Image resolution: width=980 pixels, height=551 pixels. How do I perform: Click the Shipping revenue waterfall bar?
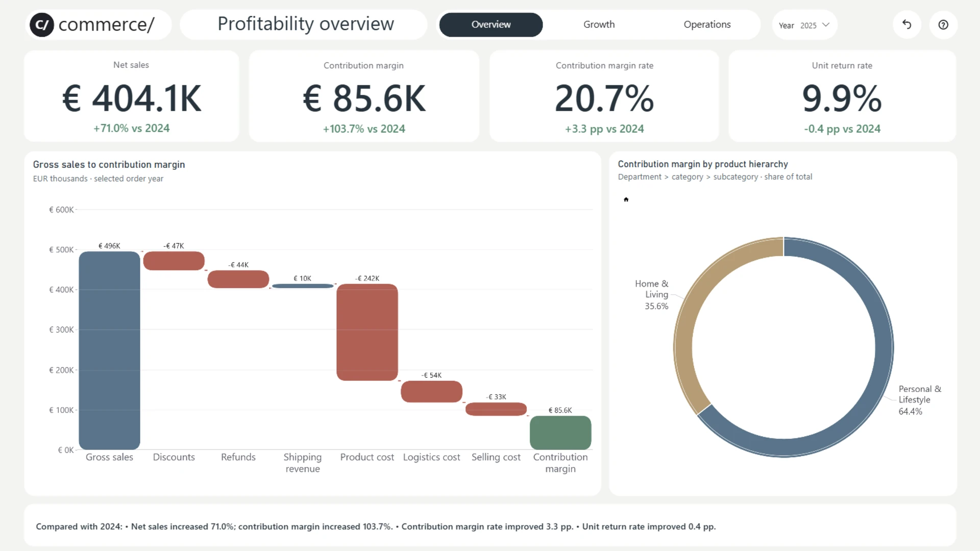click(302, 286)
